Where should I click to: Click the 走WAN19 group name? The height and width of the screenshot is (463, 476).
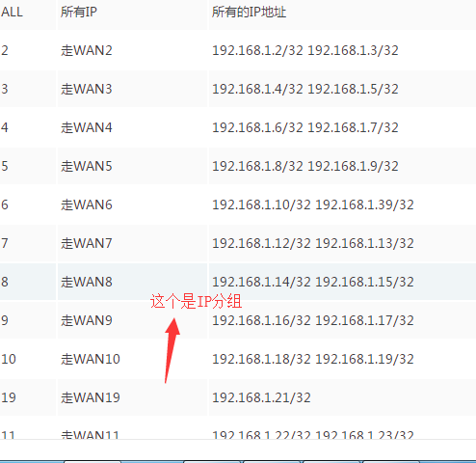pos(91,397)
